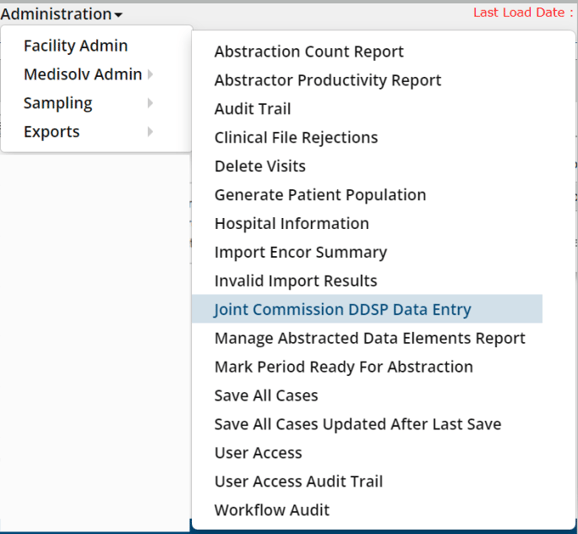
Task: Expand the Medisolv Admin submenu arrow
Action: coord(150,74)
